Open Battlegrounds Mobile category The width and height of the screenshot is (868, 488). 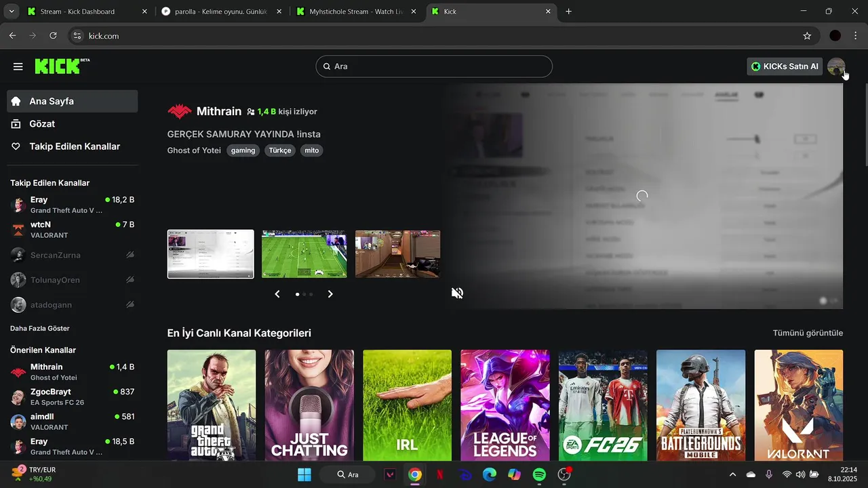pos(701,405)
